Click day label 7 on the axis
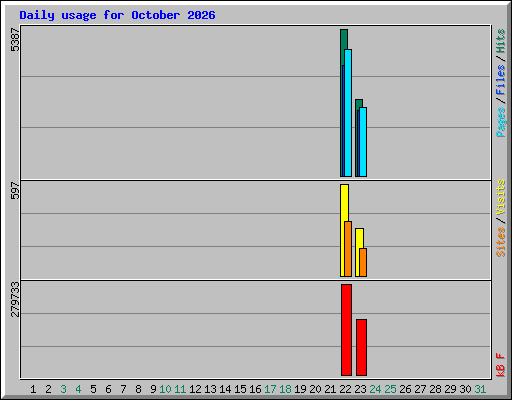The width and height of the screenshot is (512, 400). tap(123, 389)
